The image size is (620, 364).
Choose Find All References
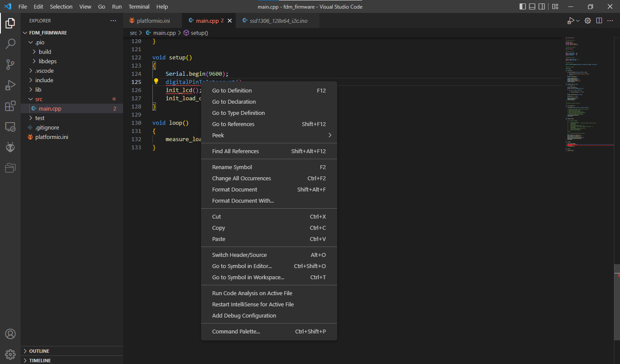[269, 151]
